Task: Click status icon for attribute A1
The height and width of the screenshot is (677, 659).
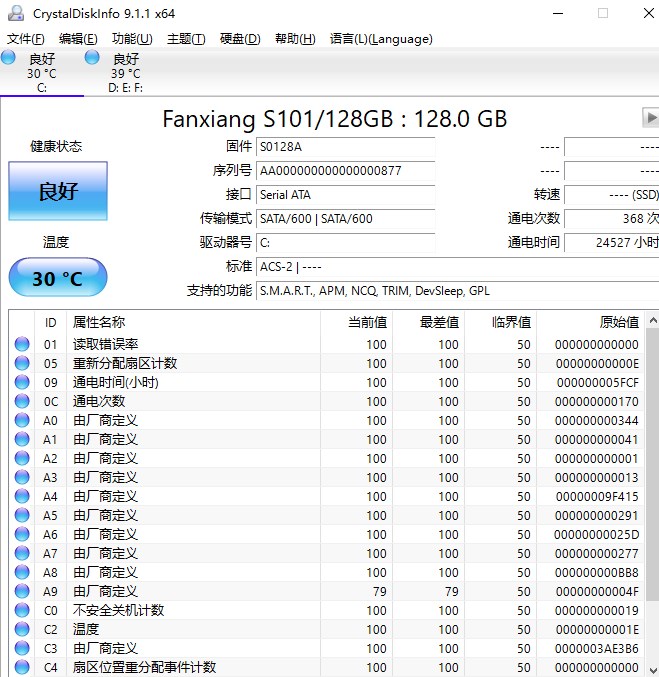Action: [22, 439]
